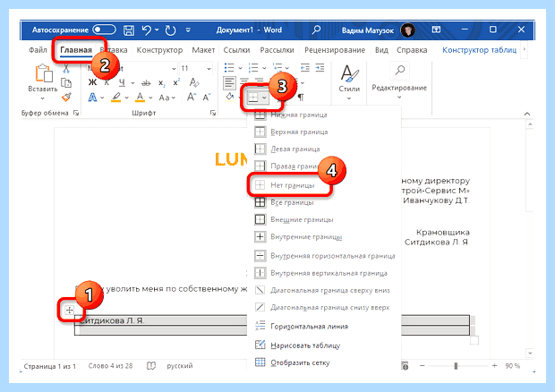Image resolution: width=555 pixels, height=392 pixels.
Task: Switch to the Рассылки tab
Action: click(277, 50)
